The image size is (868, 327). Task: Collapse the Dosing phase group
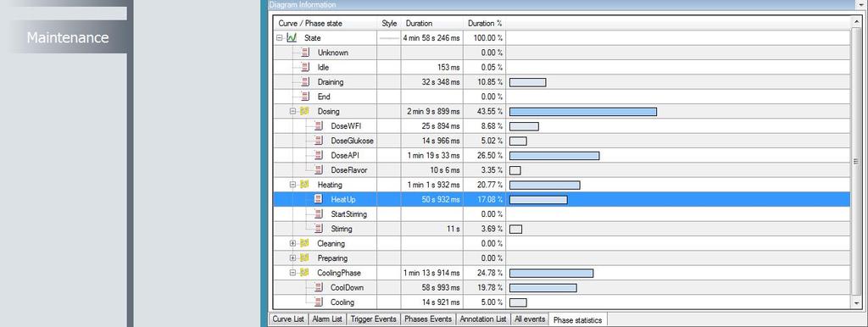pyautogui.click(x=292, y=111)
